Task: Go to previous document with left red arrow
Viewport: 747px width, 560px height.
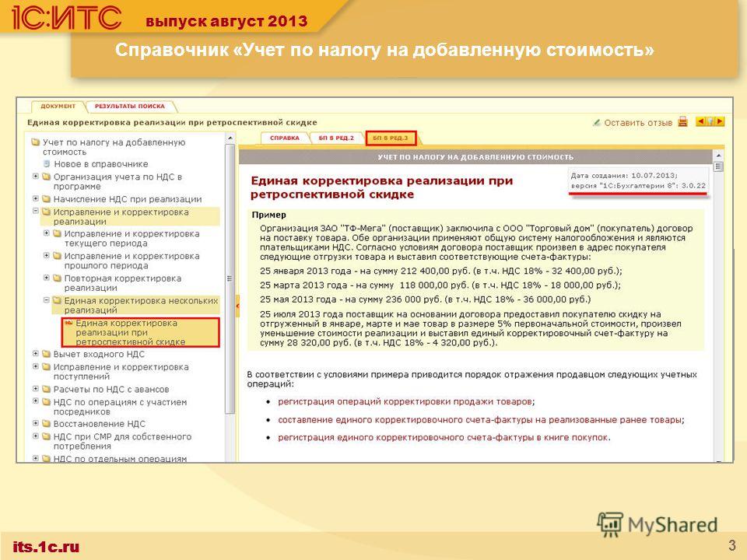Action: pyautogui.click(x=701, y=121)
